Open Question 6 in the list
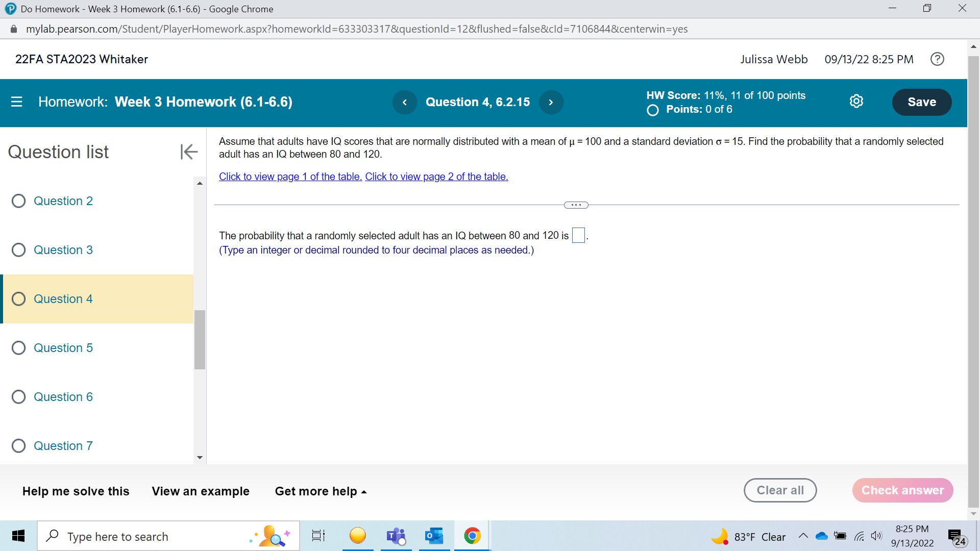 pos(63,397)
